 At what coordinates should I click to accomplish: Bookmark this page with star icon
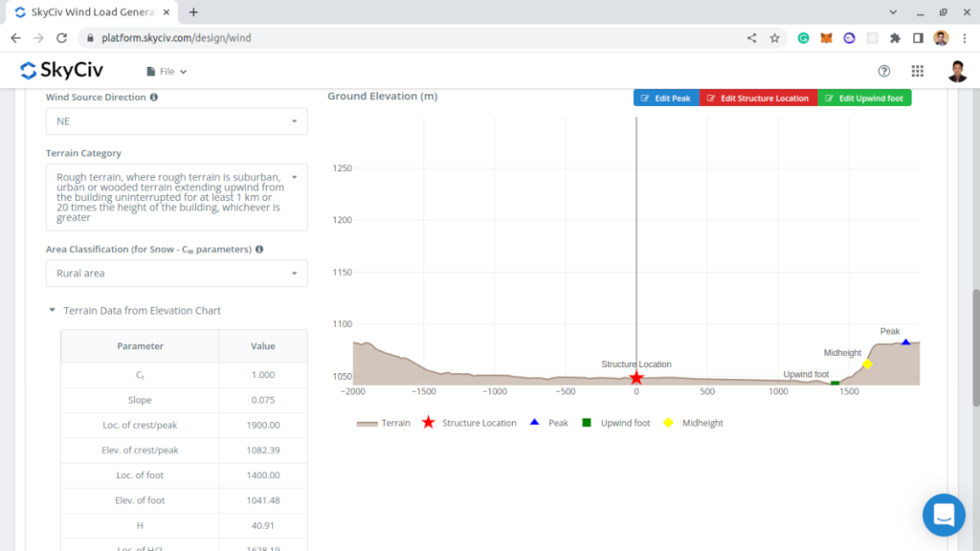pyautogui.click(x=774, y=38)
